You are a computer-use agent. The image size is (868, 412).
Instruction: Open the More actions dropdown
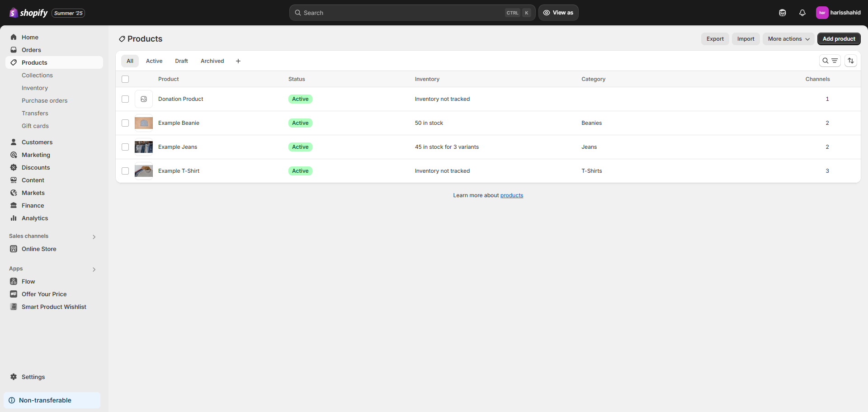788,39
